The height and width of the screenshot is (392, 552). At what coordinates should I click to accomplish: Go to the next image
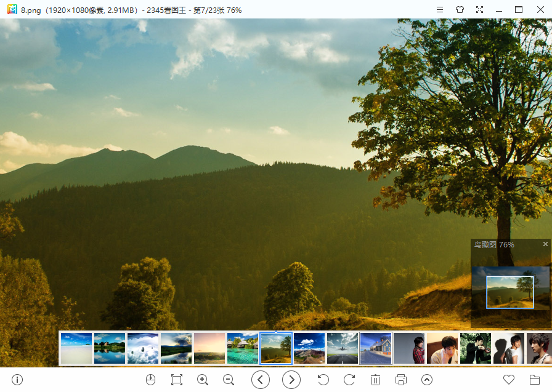tap(291, 380)
